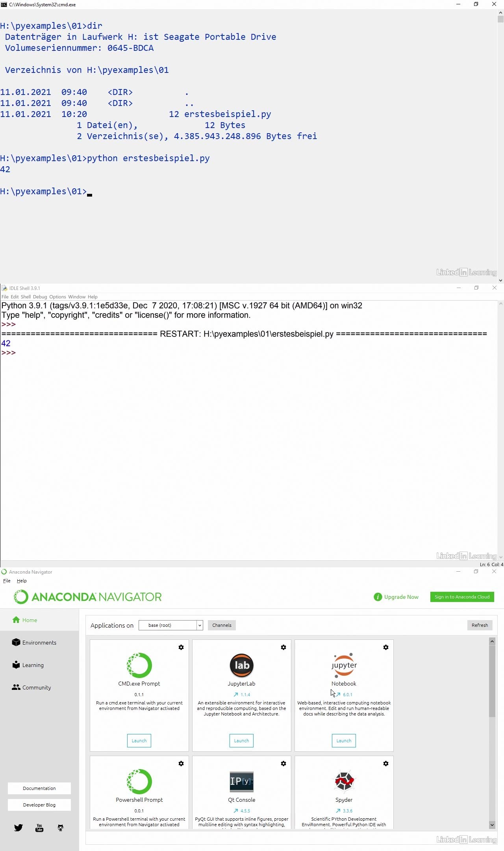
Task: Open the CMD.exe Prompt gear settings icon
Action: (x=181, y=647)
